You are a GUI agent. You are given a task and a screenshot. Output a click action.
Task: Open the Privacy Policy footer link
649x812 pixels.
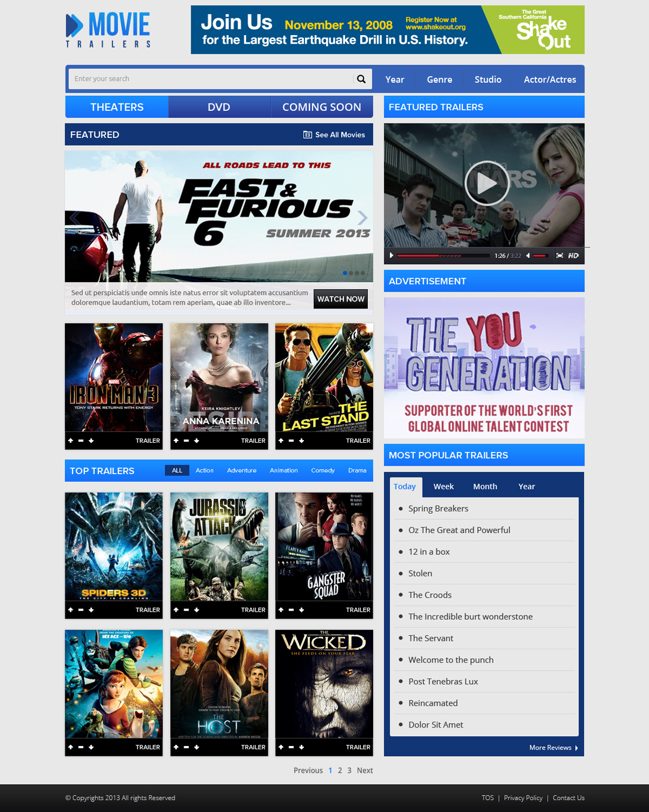click(x=523, y=798)
